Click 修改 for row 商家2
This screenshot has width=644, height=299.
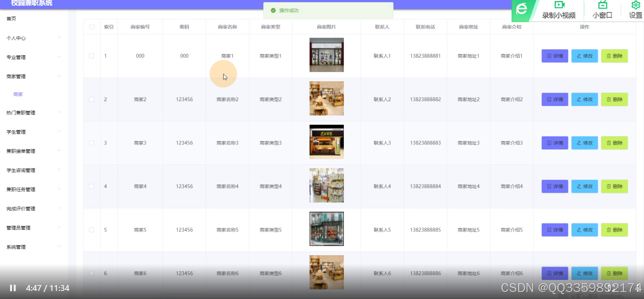pos(584,99)
